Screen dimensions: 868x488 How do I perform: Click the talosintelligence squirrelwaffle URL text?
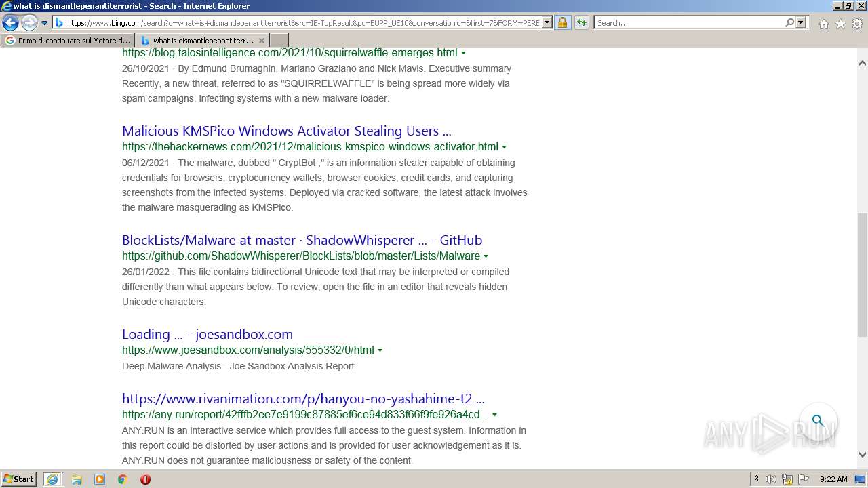[x=290, y=53]
